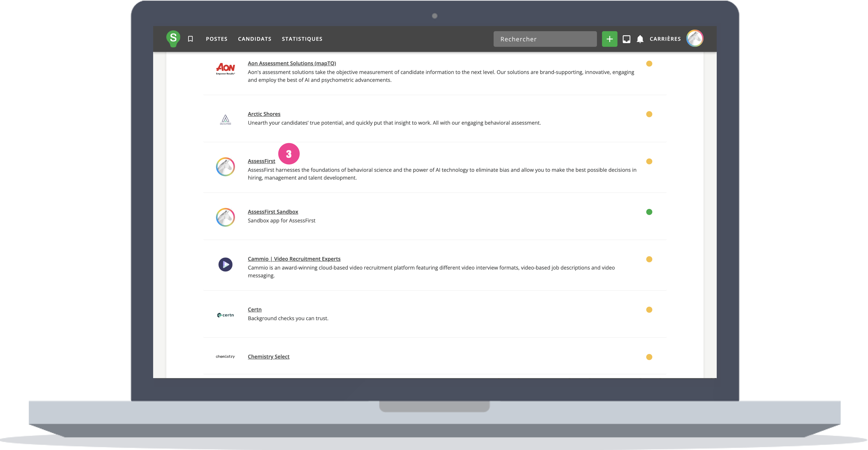
Task: Open the Chemistry Select link
Action: point(268,357)
